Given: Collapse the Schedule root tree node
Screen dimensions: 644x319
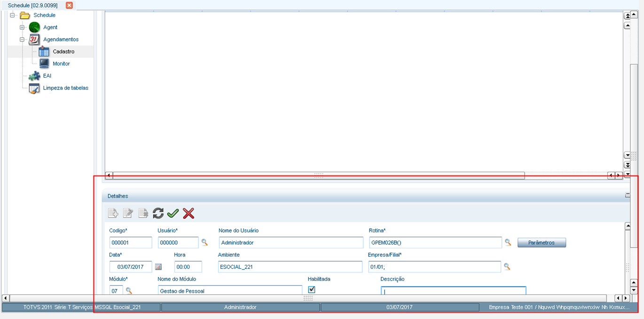Looking at the screenshot, I should click(x=12, y=15).
